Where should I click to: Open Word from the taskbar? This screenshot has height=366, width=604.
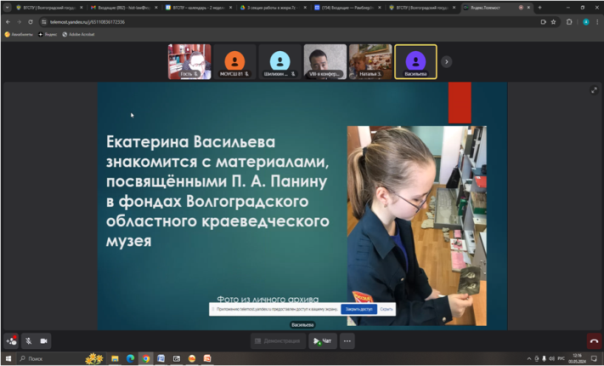coord(161,359)
